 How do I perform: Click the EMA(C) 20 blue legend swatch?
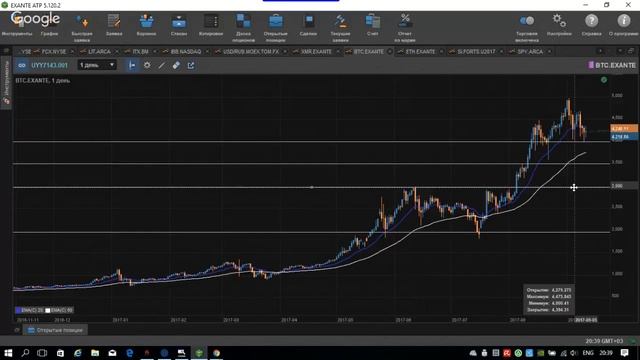[18, 310]
